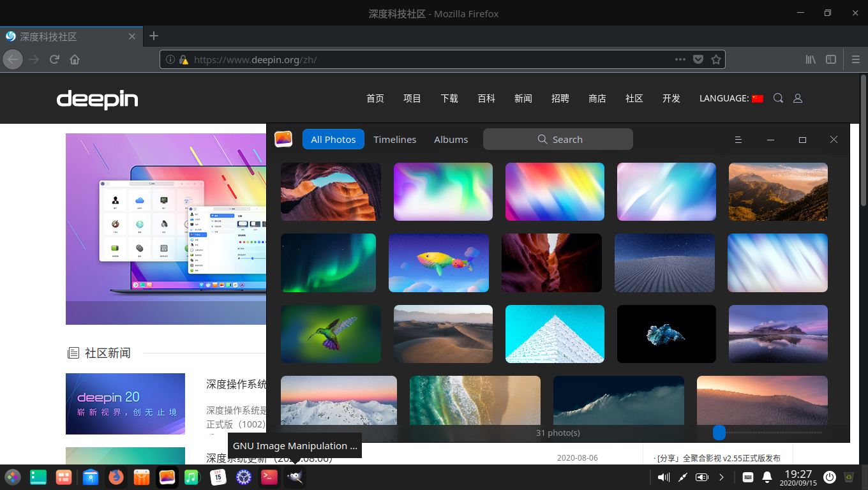Click 下载 in deepin site navigation
The height and width of the screenshot is (490, 868).
(x=449, y=98)
